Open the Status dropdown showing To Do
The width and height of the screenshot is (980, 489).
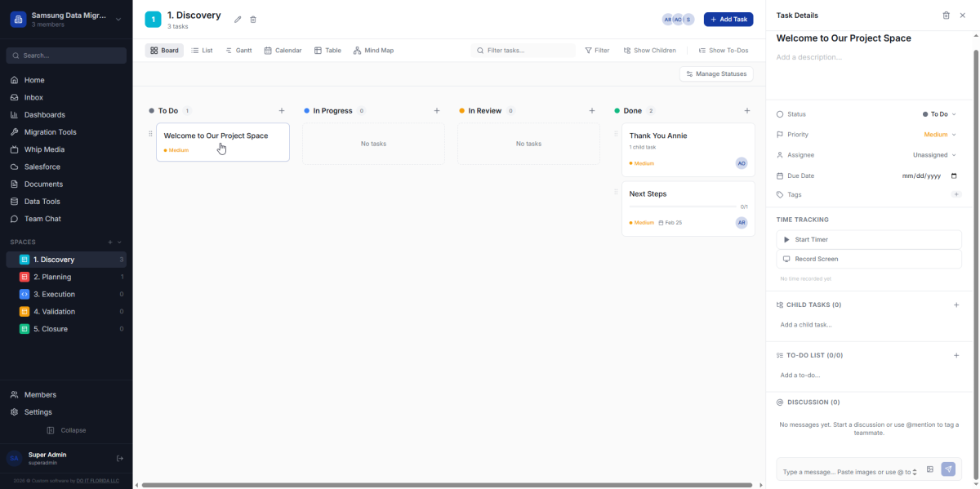click(x=939, y=115)
